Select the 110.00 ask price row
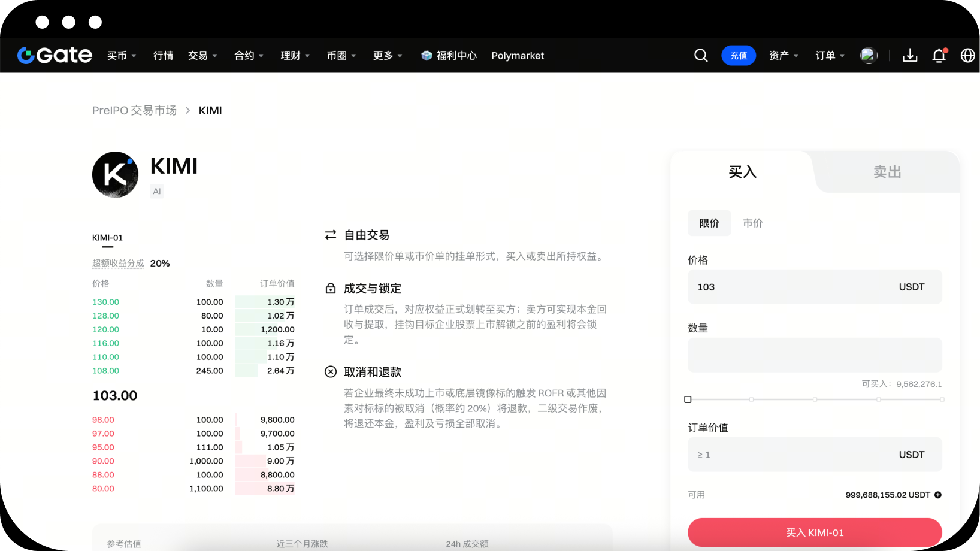Image resolution: width=980 pixels, height=551 pixels. tap(193, 357)
